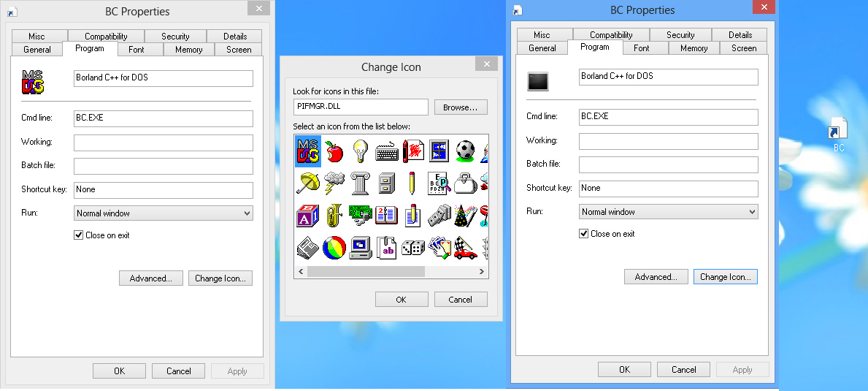This screenshot has height=391, width=868.
Task: Select Screen tab in console-icon Properties window
Action: [x=743, y=48]
